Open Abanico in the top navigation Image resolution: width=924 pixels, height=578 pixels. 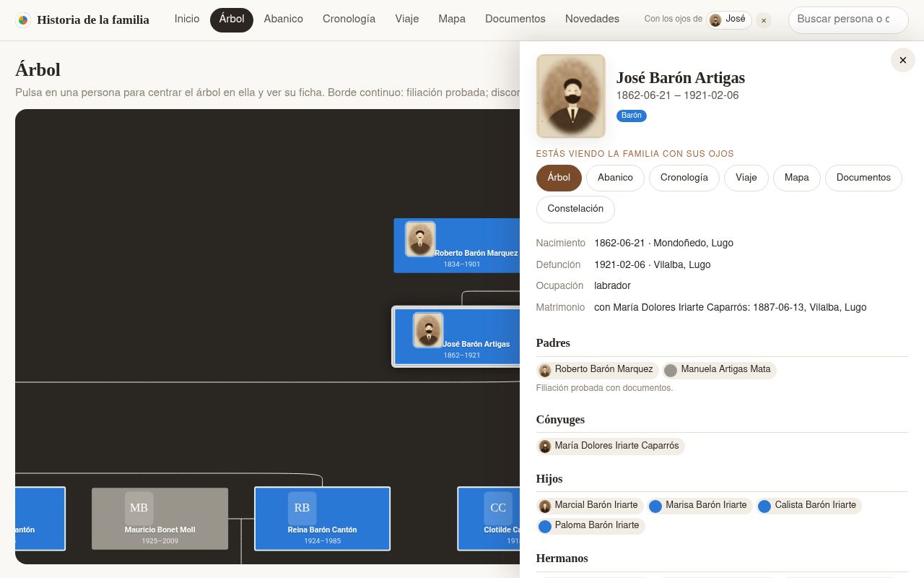284,20
